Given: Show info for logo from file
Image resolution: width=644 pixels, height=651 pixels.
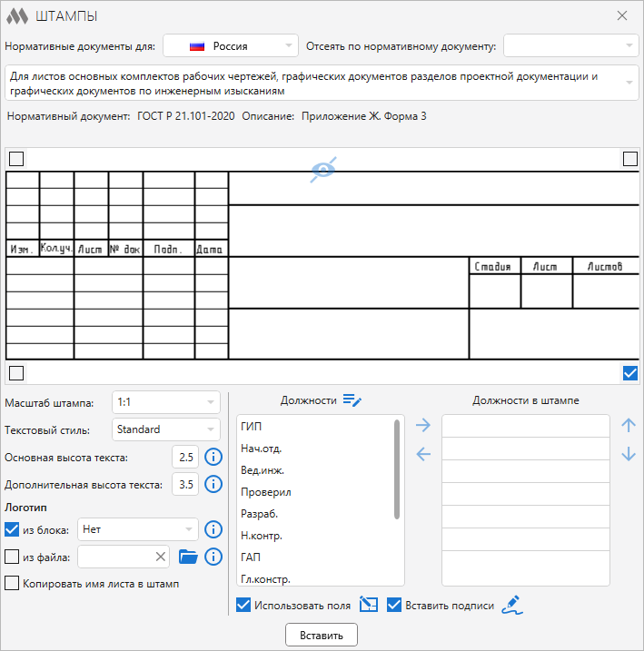Looking at the screenshot, I should [x=213, y=557].
